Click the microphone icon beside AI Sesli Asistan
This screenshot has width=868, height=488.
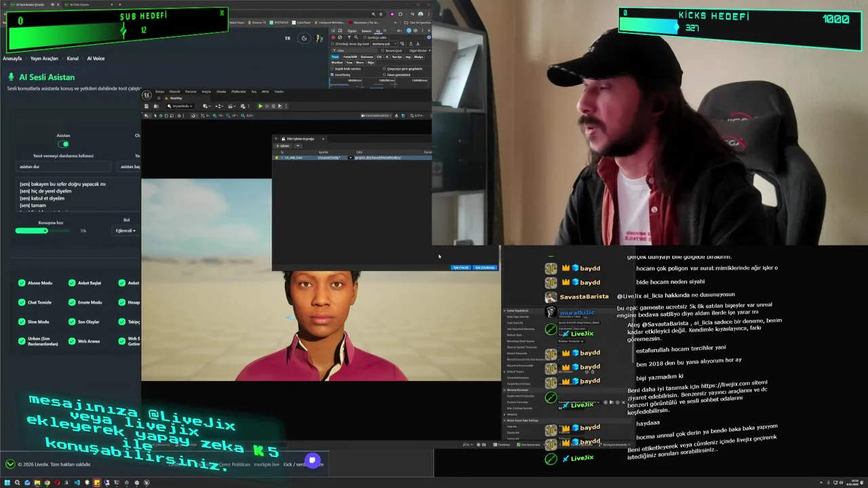tap(11, 77)
